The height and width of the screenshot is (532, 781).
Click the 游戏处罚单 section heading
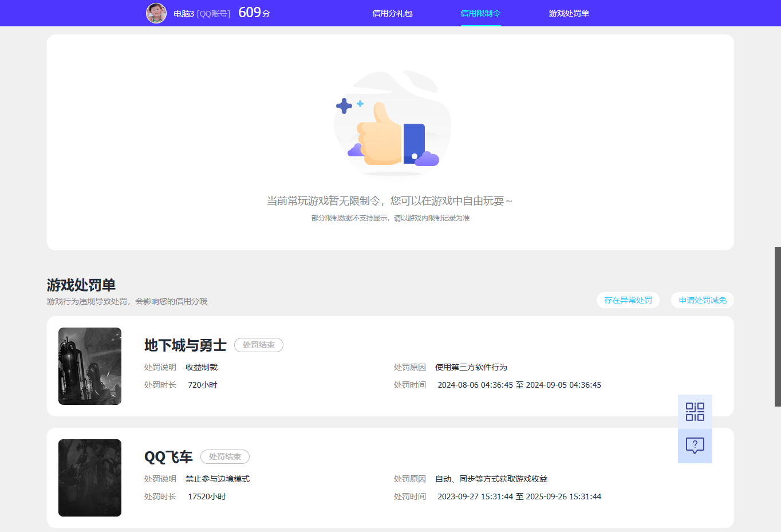click(81, 285)
